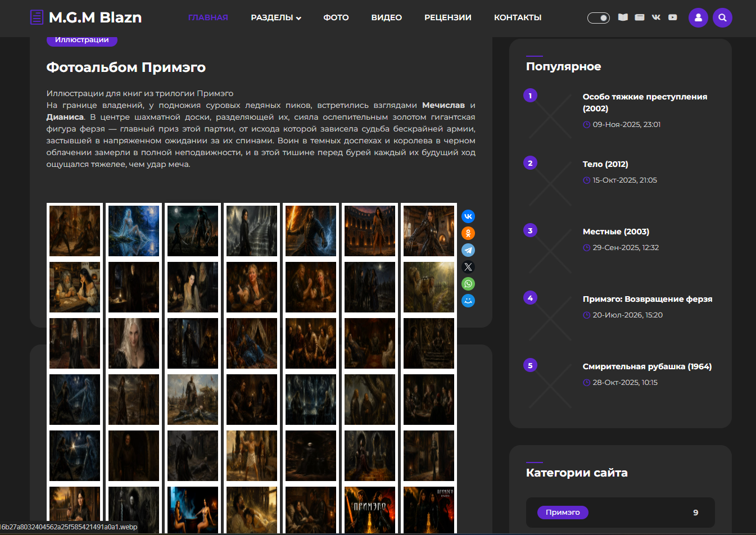The height and width of the screenshot is (535, 756).
Task: Open the РЕЦЕНЗИИ menu item
Action: (448, 17)
